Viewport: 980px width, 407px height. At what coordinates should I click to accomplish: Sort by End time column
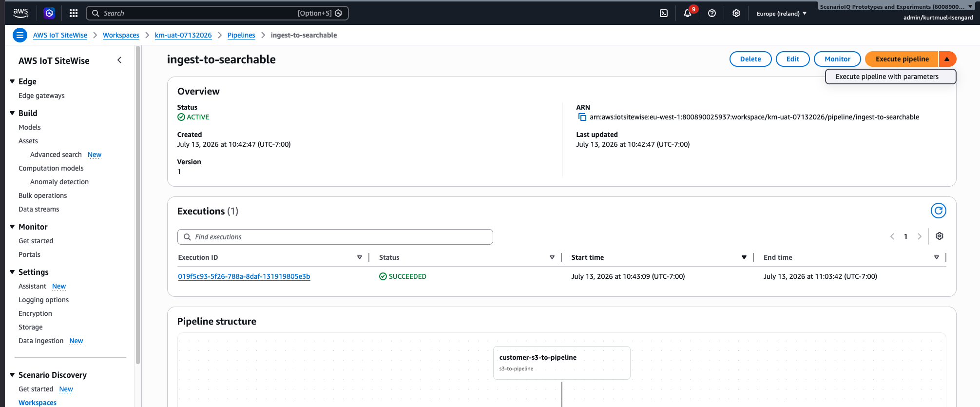[x=937, y=257]
